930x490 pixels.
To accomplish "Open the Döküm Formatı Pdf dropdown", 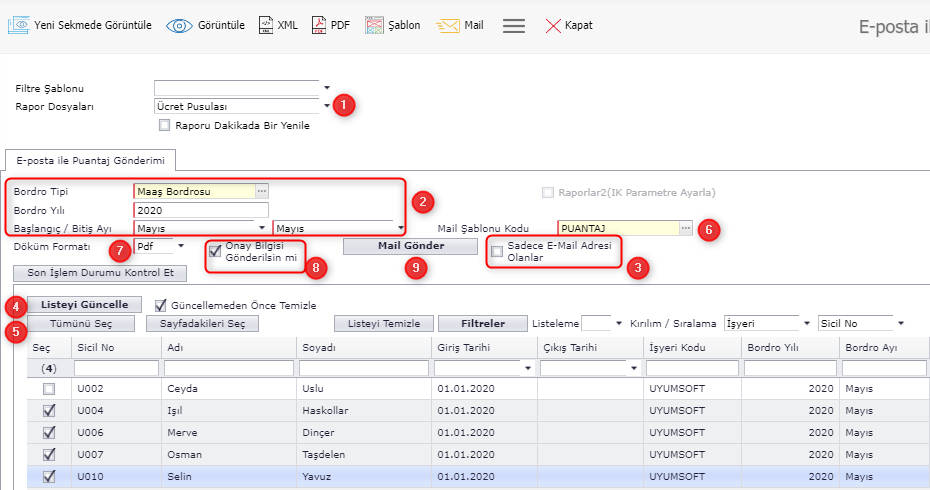I will coord(181,245).
